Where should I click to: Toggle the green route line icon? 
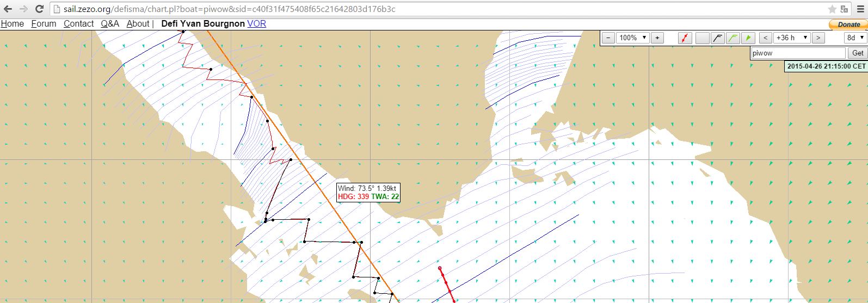(x=733, y=38)
